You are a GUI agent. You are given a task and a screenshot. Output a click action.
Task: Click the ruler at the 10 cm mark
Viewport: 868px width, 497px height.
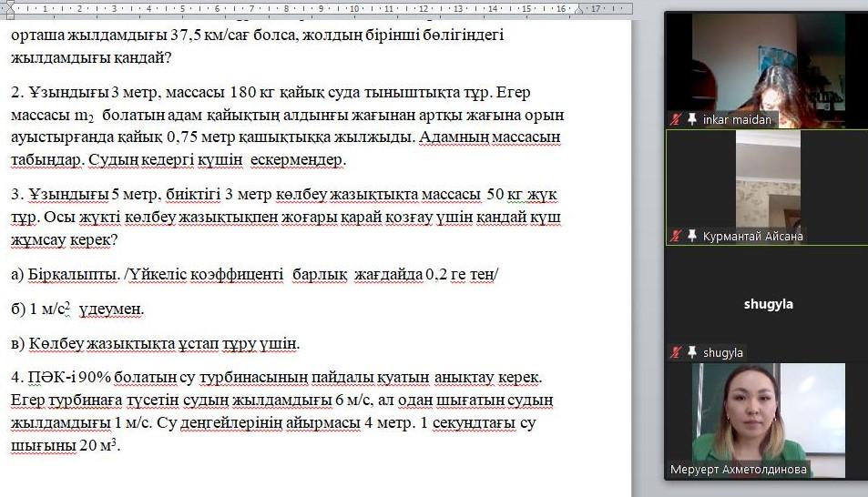coord(355,8)
